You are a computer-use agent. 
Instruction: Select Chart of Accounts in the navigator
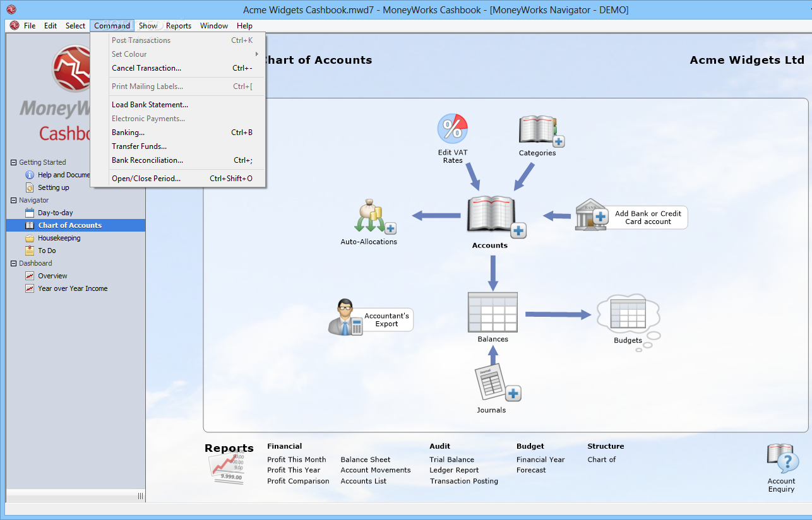[x=75, y=225]
